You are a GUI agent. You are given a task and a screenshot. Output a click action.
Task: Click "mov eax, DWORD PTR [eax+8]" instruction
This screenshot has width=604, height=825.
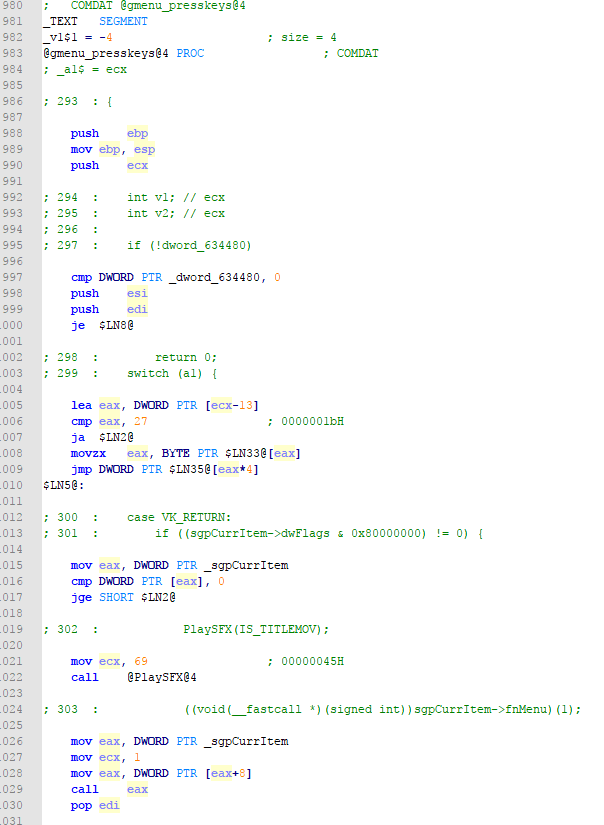click(x=161, y=773)
